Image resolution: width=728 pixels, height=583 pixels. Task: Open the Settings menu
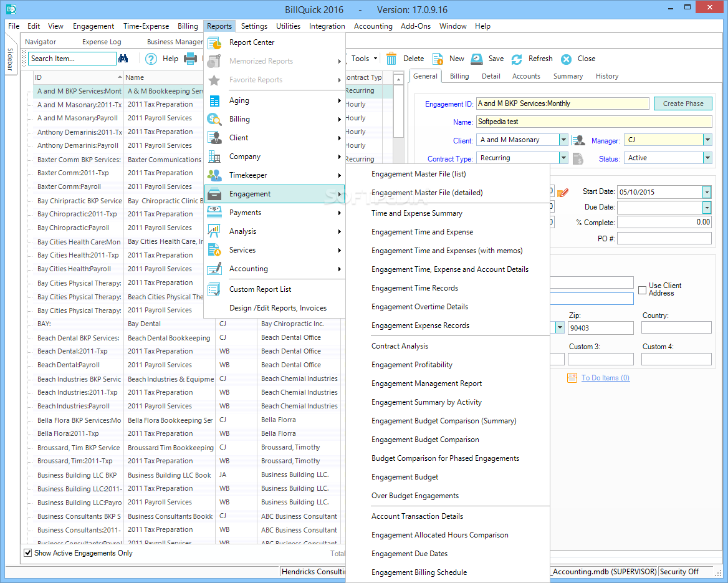(254, 26)
